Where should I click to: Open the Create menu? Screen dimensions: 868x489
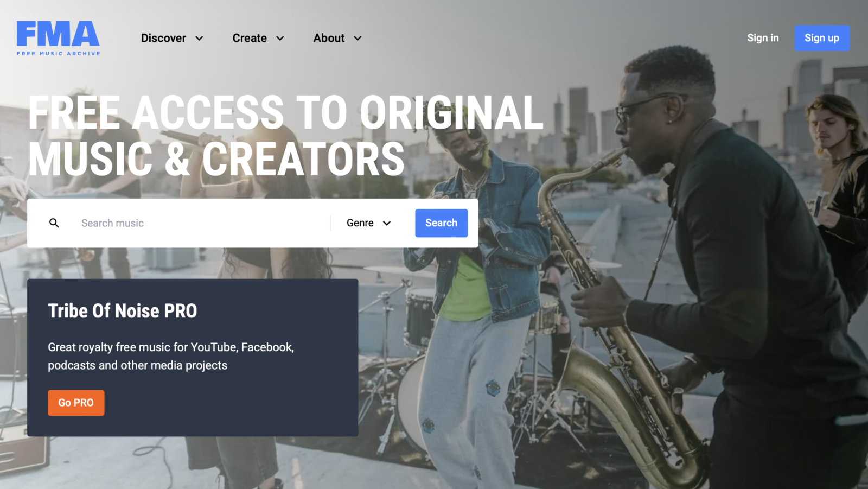tap(258, 38)
